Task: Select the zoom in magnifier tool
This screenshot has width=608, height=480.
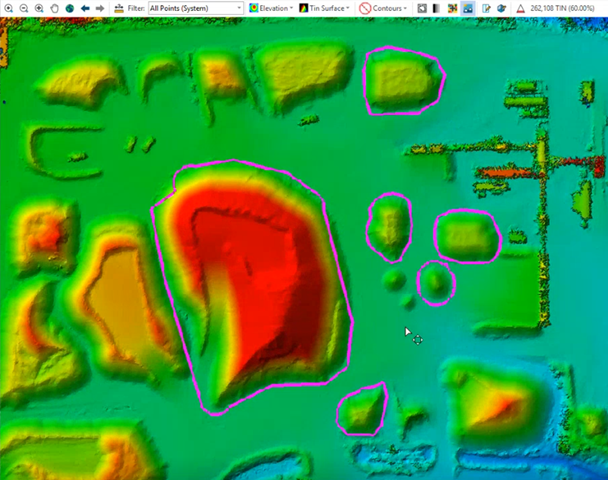Action: 8,8
